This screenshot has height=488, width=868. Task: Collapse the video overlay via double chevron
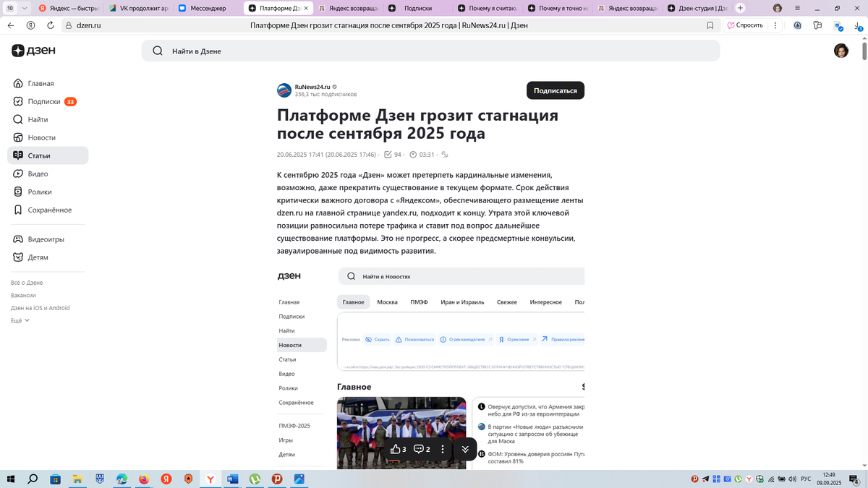pyautogui.click(x=465, y=449)
